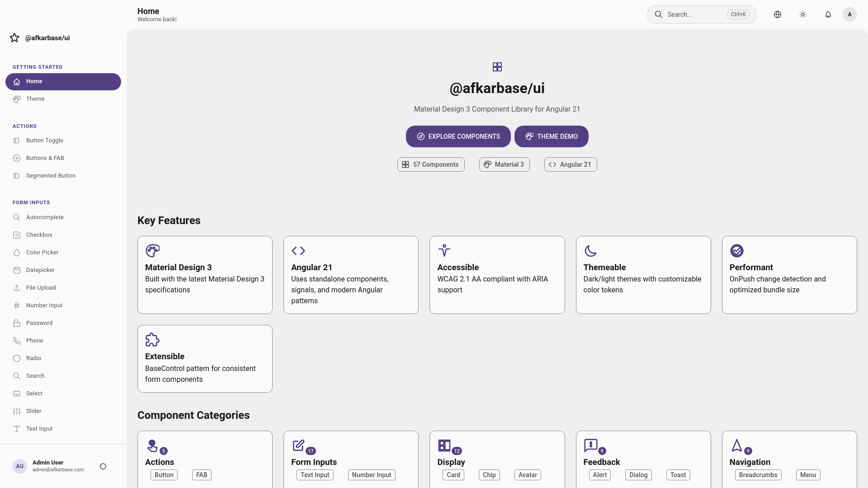The image size is (868, 488).
Task: Click the Dialog chip under Feedback
Action: [638, 475]
